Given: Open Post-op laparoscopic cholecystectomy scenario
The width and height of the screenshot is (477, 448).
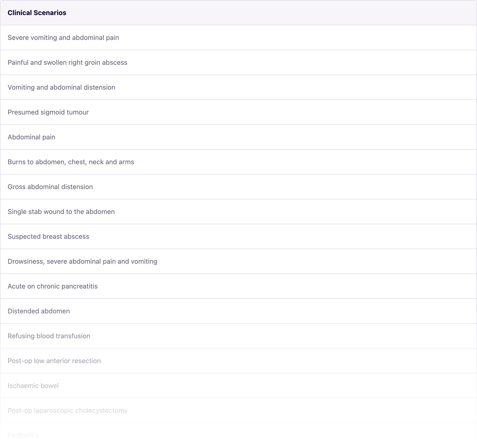Looking at the screenshot, I should [67, 411].
